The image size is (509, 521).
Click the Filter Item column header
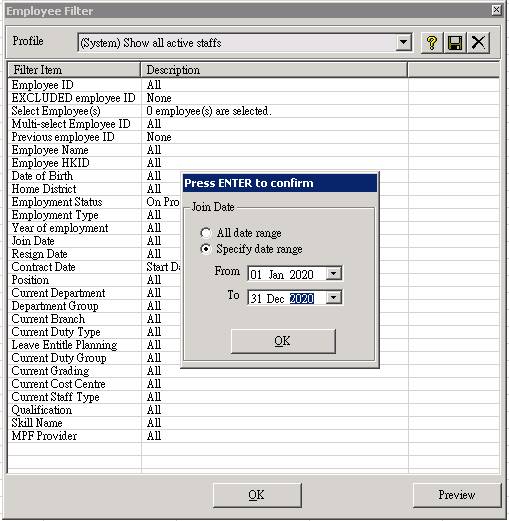(x=74, y=70)
